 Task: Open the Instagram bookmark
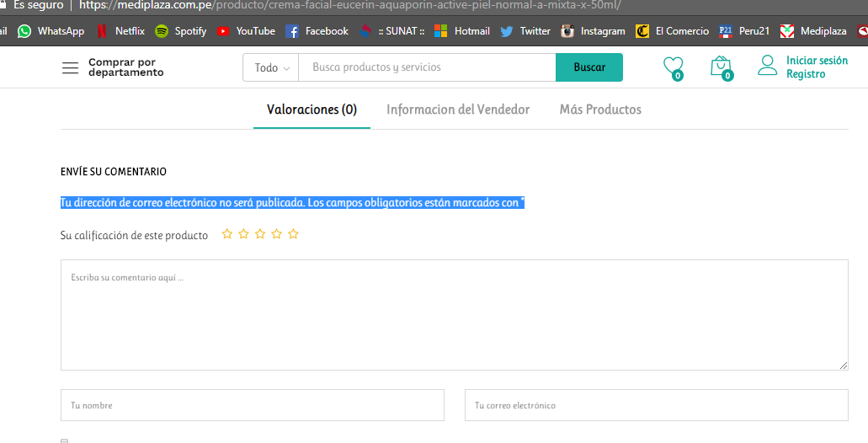(x=593, y=31)
